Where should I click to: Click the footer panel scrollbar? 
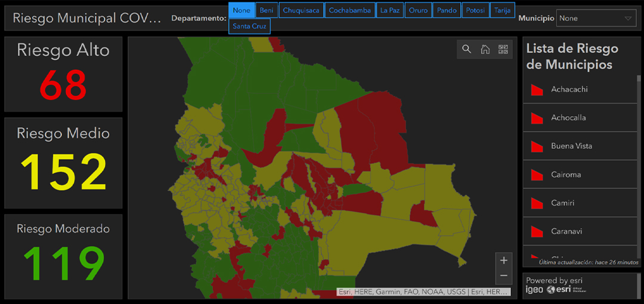639,286
